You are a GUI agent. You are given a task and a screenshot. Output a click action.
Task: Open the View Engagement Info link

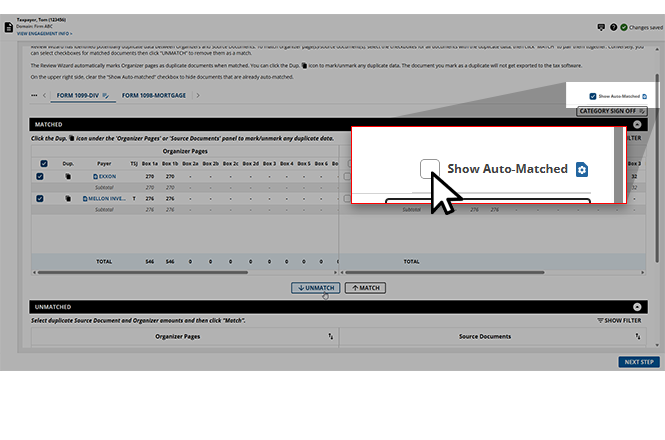[x=45, y=34]
